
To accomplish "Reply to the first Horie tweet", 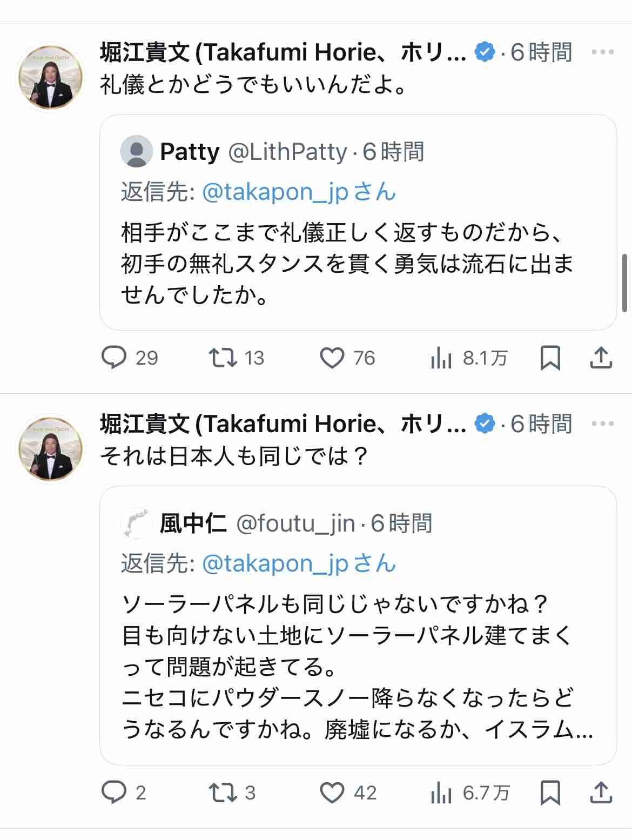I will pos(114,358).
